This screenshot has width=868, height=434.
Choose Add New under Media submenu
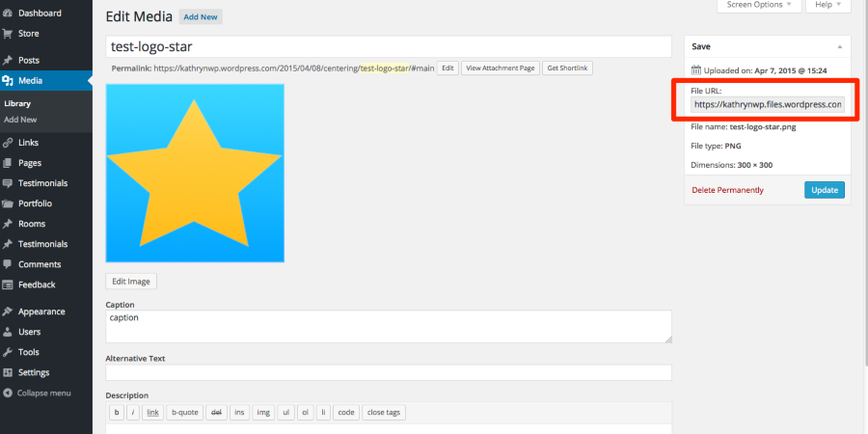click(x=20, y=120)
